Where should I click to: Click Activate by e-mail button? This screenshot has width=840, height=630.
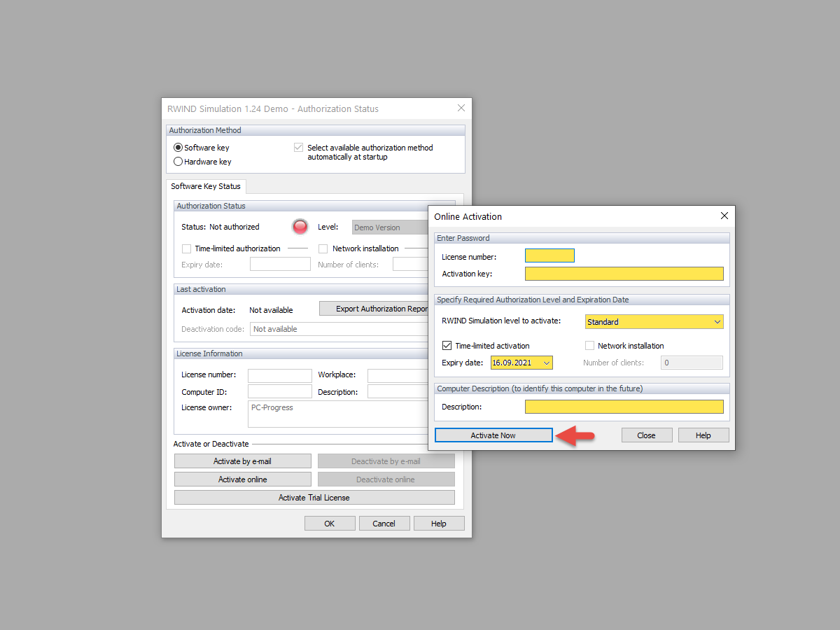(243, 461)
